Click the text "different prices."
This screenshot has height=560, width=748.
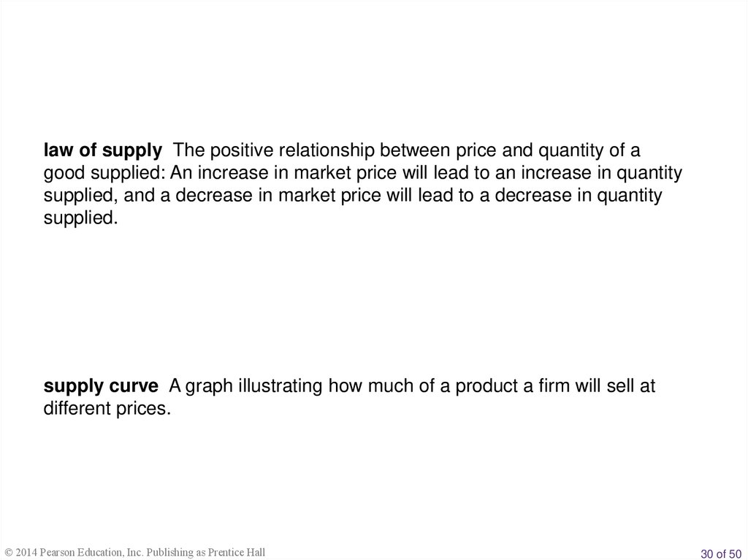click(107, 409)
